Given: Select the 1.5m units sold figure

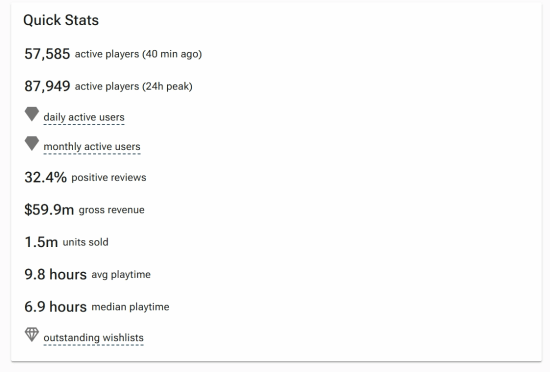Looking at the screenshot, I should coord(41,242).
